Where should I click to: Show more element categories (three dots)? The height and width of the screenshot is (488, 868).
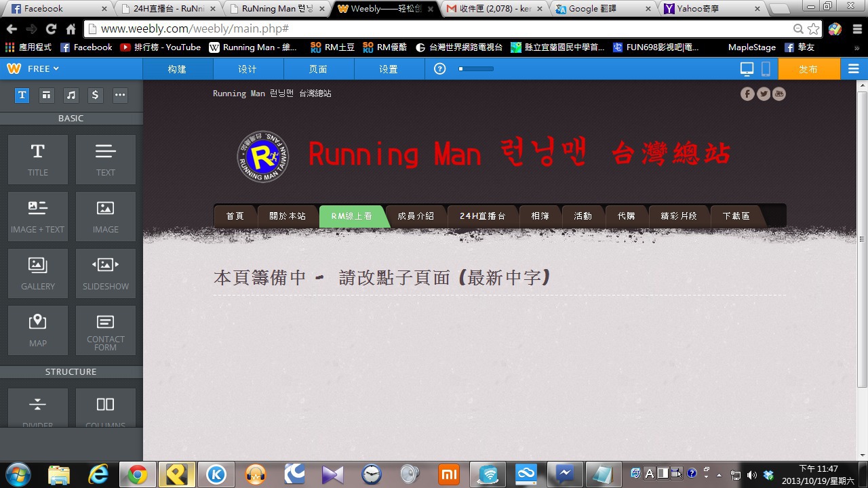click(x=120, y=96)
